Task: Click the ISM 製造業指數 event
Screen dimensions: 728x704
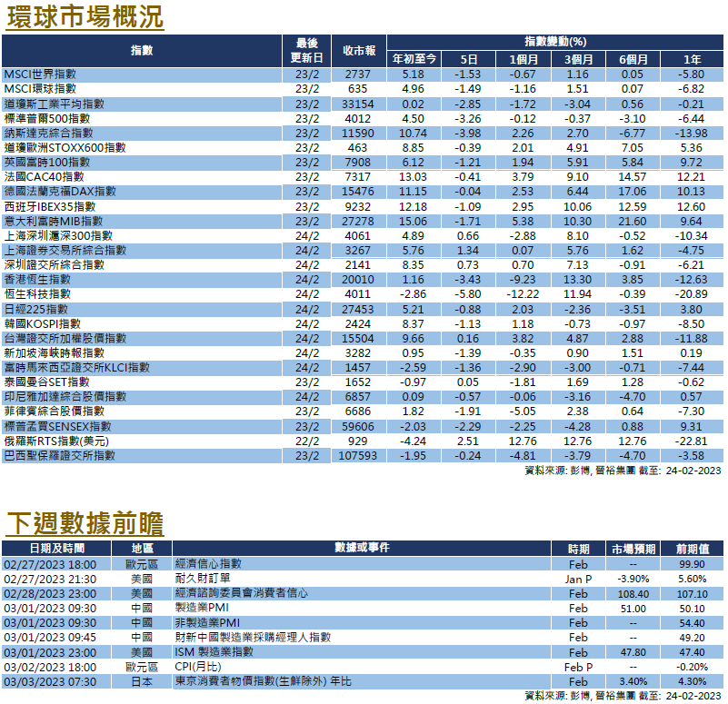Action: tap(214, 652)
